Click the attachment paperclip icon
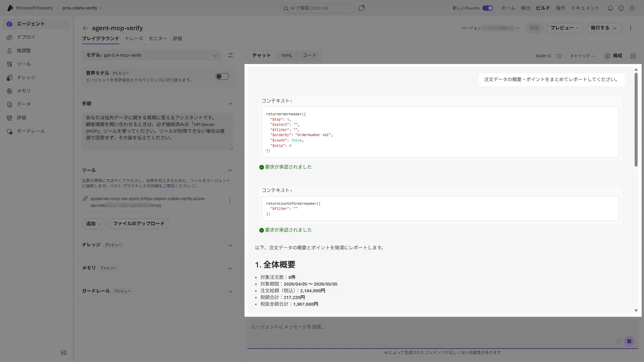This screenshot has height=362, width=644. point(619,341)
